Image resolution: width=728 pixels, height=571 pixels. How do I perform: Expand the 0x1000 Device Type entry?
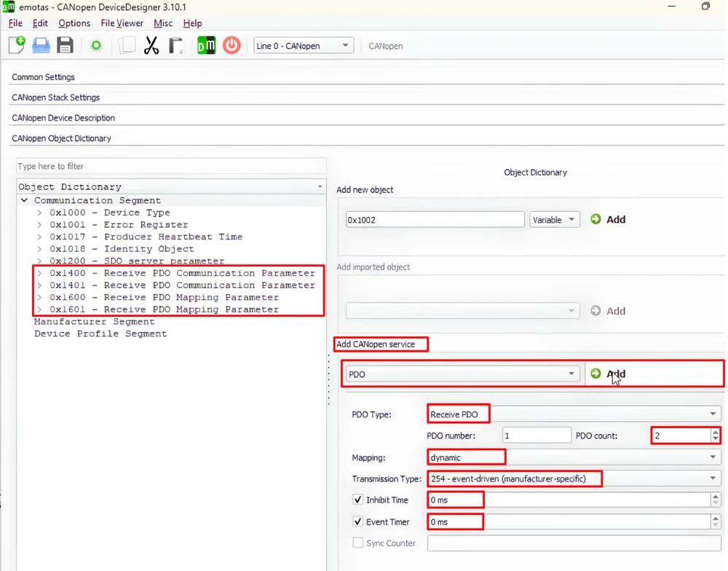(39, 213)
